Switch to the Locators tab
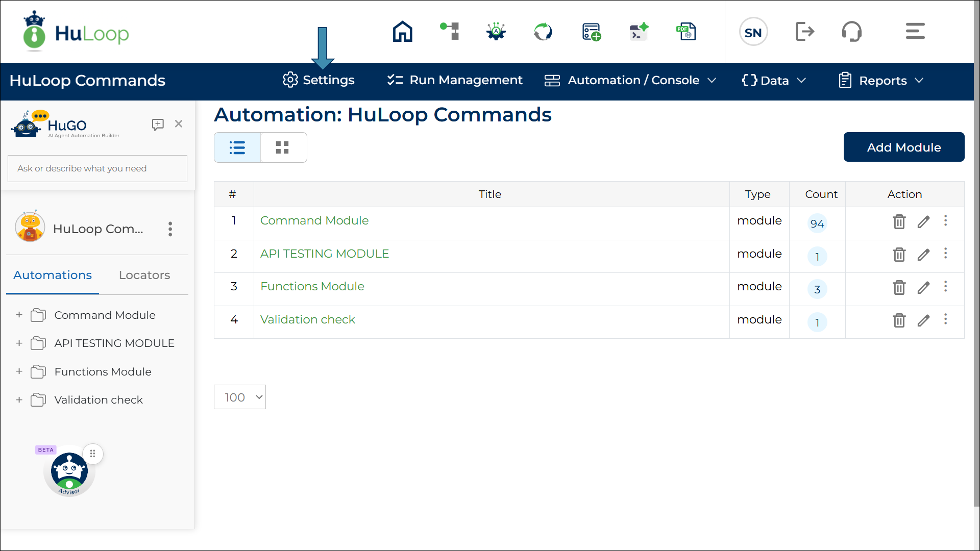The width and height of the screenshot is (980, 551). (x=144, y=275)
